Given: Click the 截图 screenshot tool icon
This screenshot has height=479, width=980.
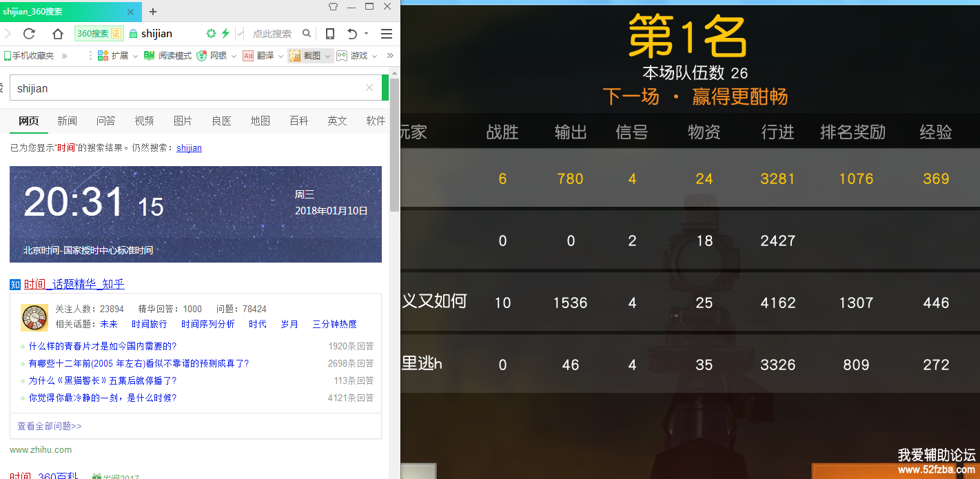Looking at the screenshot, I should click(x=294, y=56).
